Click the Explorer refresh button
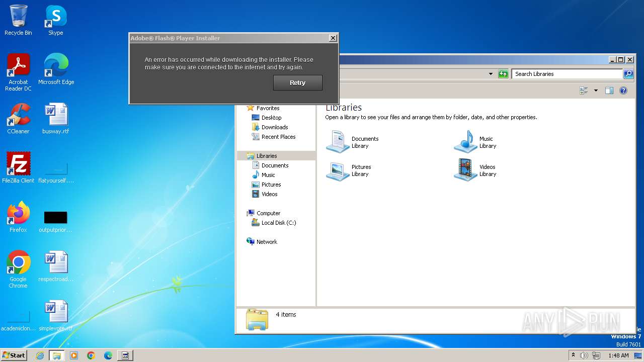The height and width of the screenshot is (362, 644). 503,74
